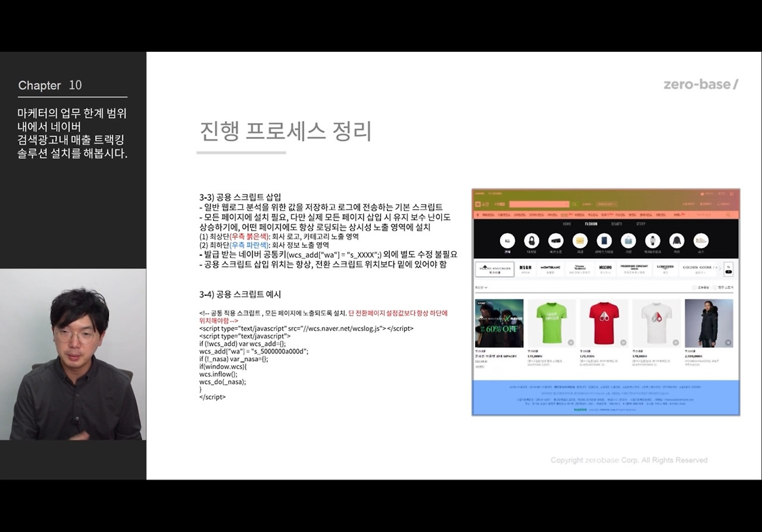Open the headphones category icon
Screen dimensions: 762x532
532,241
